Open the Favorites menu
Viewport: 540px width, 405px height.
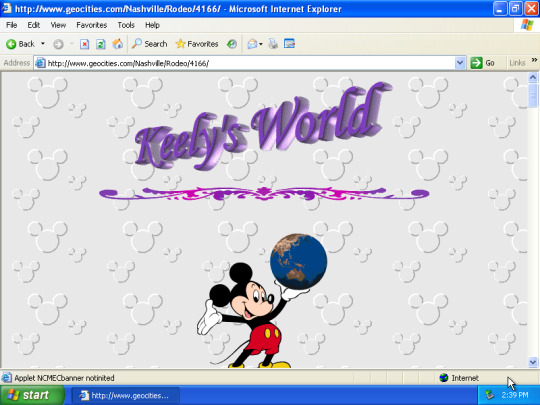[x=92, y=25]
